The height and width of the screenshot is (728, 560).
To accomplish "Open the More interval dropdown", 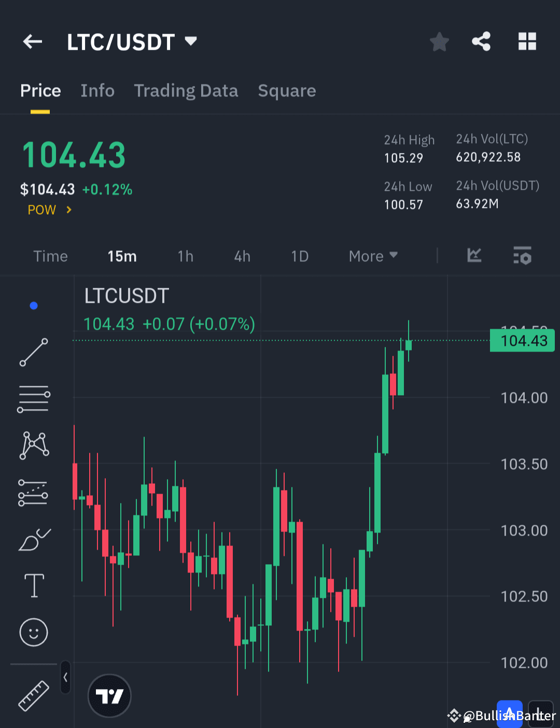I will 372,256.
